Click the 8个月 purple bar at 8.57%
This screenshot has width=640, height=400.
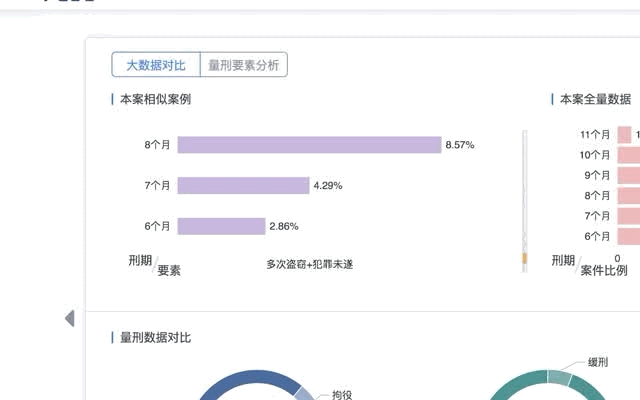coord(309,145)
